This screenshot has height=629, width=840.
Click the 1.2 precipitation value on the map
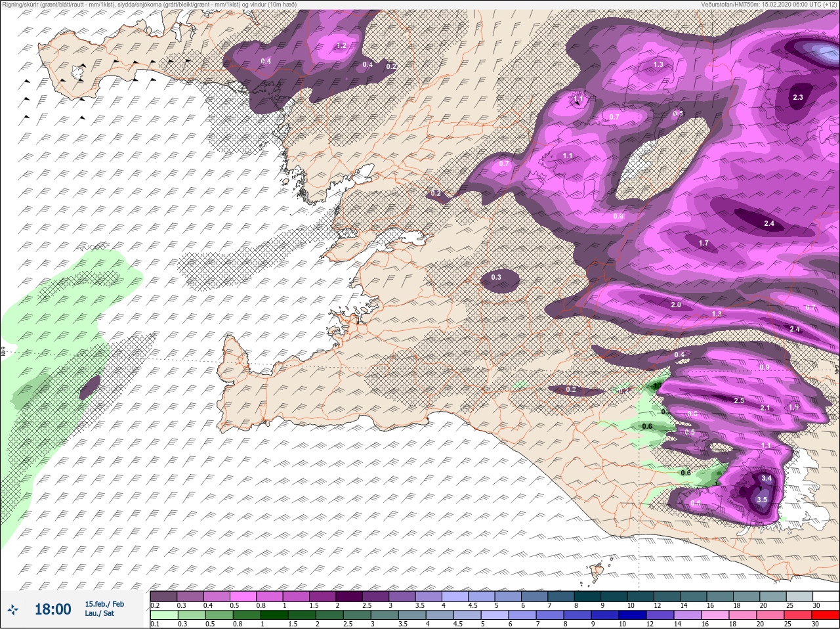[x=341, y=45]
